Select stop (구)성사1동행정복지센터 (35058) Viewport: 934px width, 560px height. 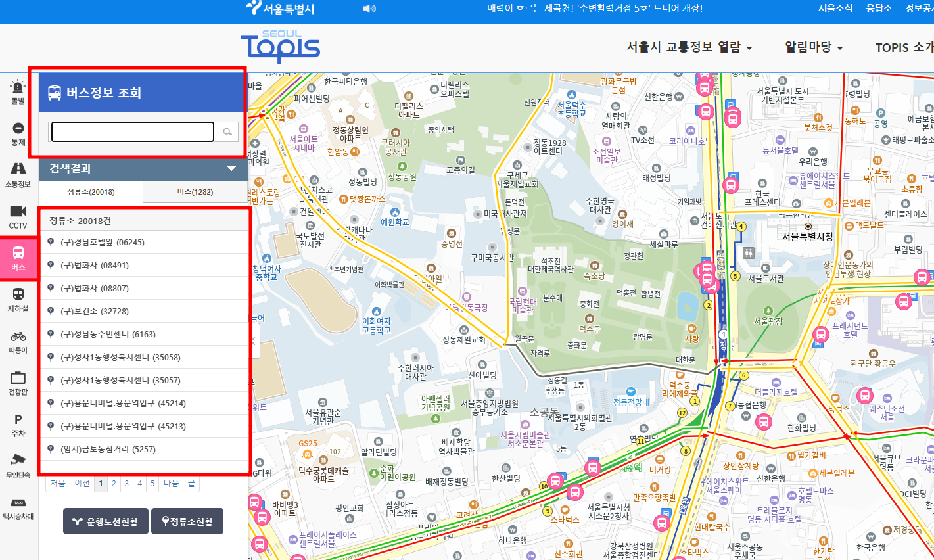click(145, 357)
